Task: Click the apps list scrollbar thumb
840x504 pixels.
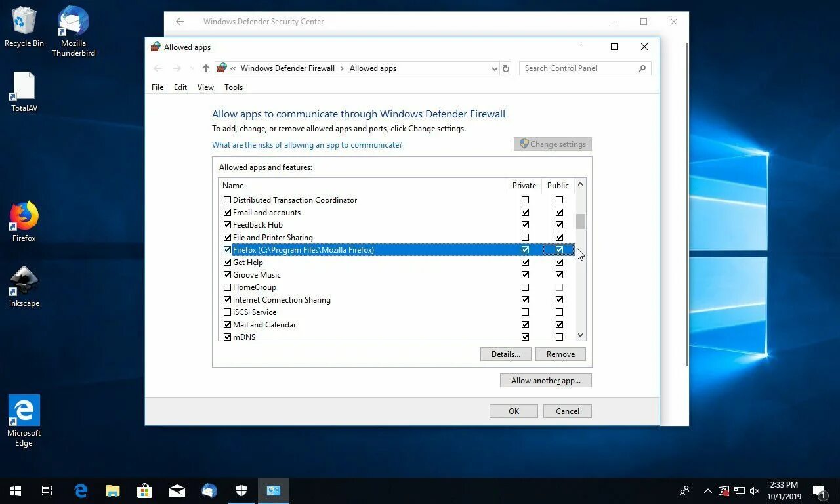Action: pos(580,222)
